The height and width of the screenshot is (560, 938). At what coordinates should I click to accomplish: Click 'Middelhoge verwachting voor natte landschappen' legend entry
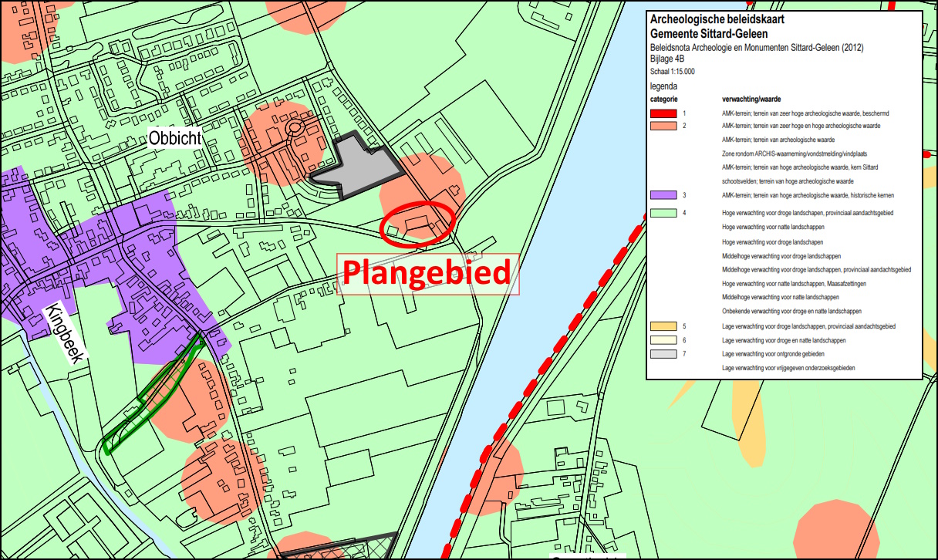781,297
